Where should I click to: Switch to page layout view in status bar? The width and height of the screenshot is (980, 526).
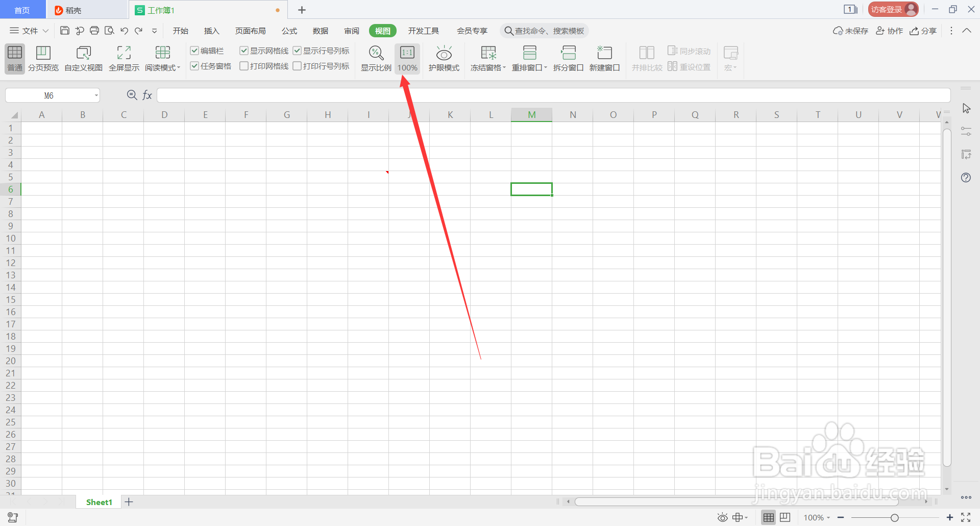pyautogui.click(x=785, y=517)
